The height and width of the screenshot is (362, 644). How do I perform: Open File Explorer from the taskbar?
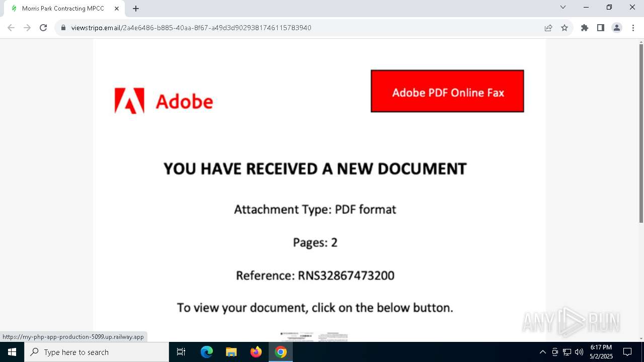click(231, 352)
